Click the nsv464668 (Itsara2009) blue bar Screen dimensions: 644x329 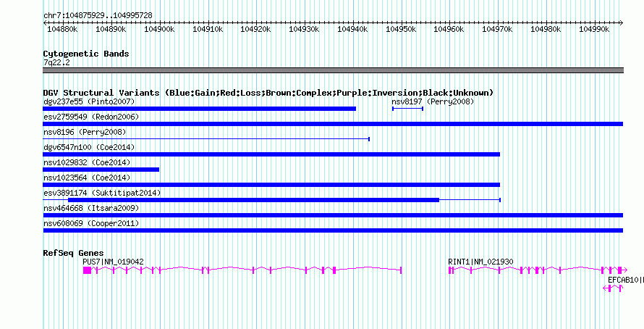(333, 215)
